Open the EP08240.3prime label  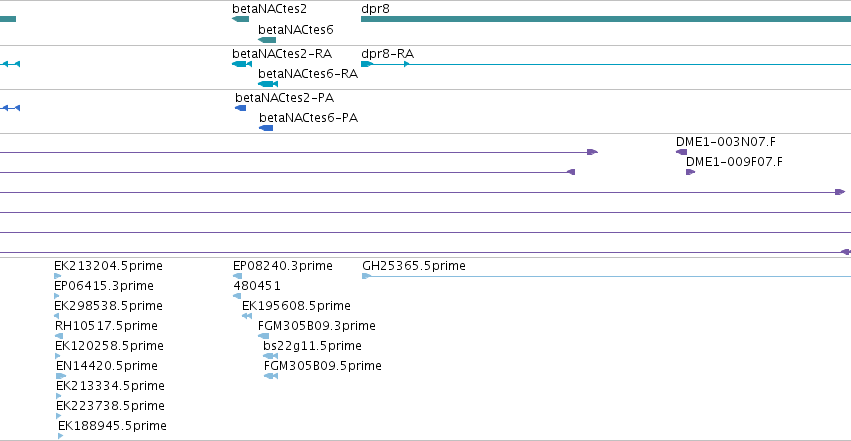tap(283, 266)
